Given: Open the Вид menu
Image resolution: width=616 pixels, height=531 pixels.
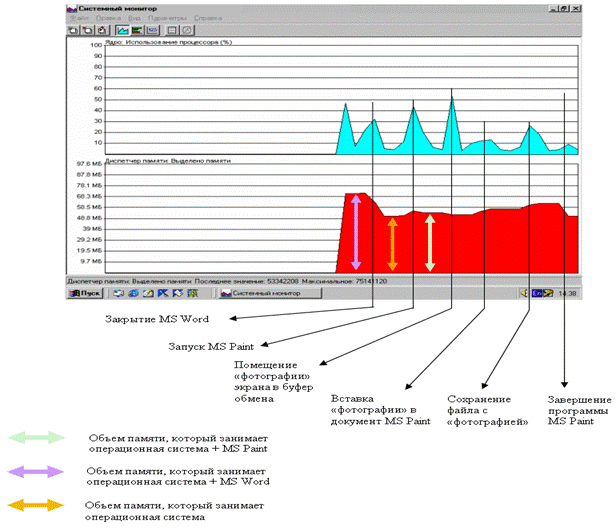Looking at the screenshot, I should tap(132, 18).
